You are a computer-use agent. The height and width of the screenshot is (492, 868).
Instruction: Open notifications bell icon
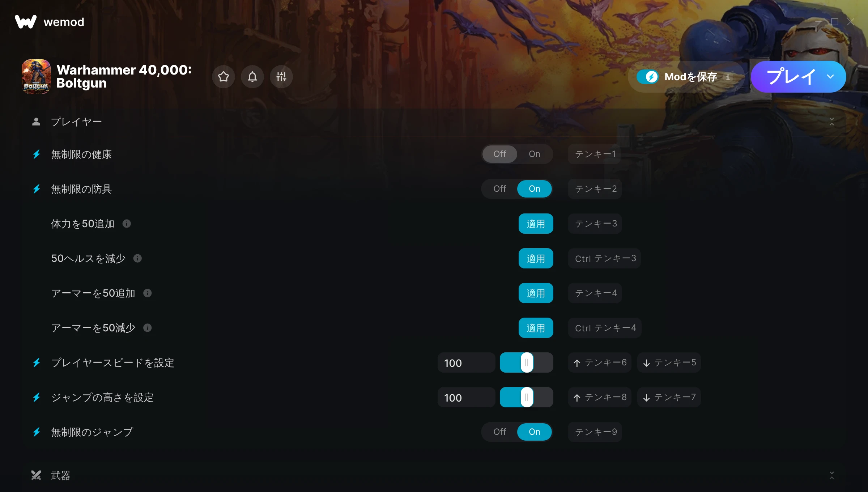pos(252,77)
